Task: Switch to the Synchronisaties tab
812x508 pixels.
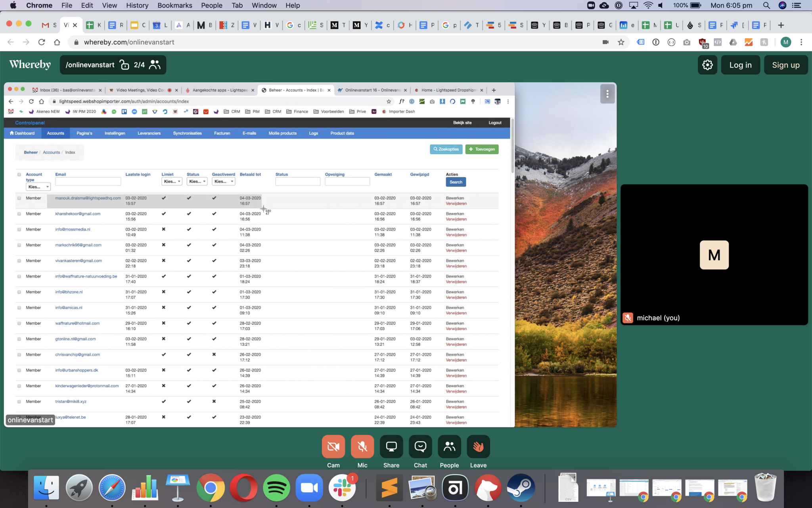Action: pos(187,133)
